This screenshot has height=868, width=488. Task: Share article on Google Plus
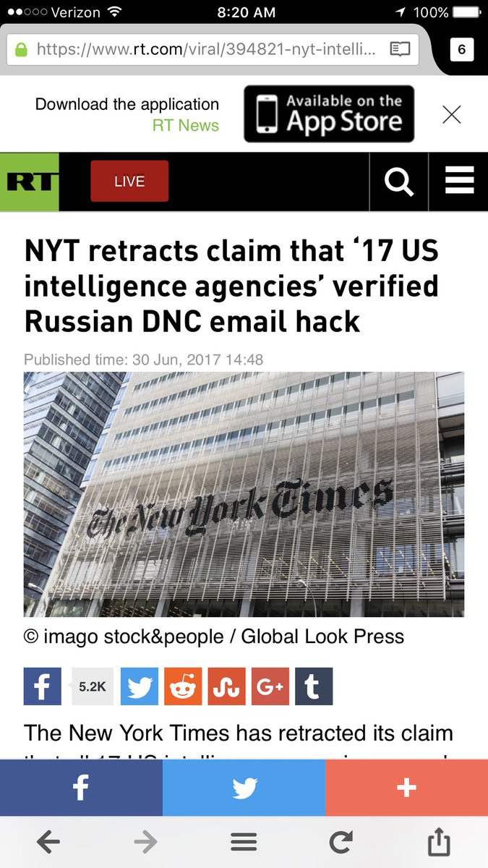click(x=270, y=686)
